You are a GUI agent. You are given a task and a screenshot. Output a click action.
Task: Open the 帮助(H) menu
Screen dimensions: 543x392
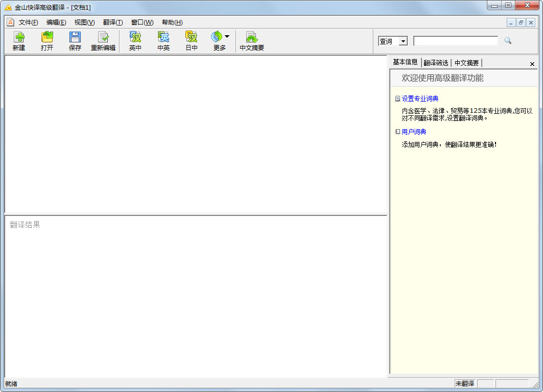pos(172,22)
